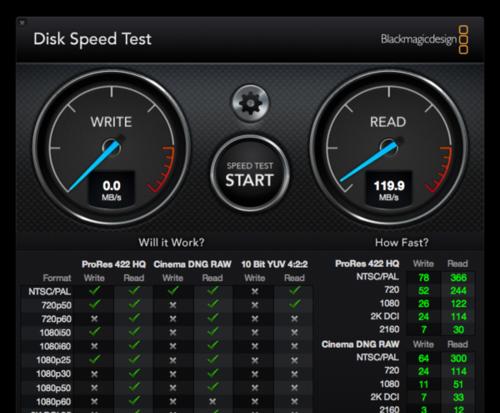Start the speed test
500x413 pixels.
point(250,174)
